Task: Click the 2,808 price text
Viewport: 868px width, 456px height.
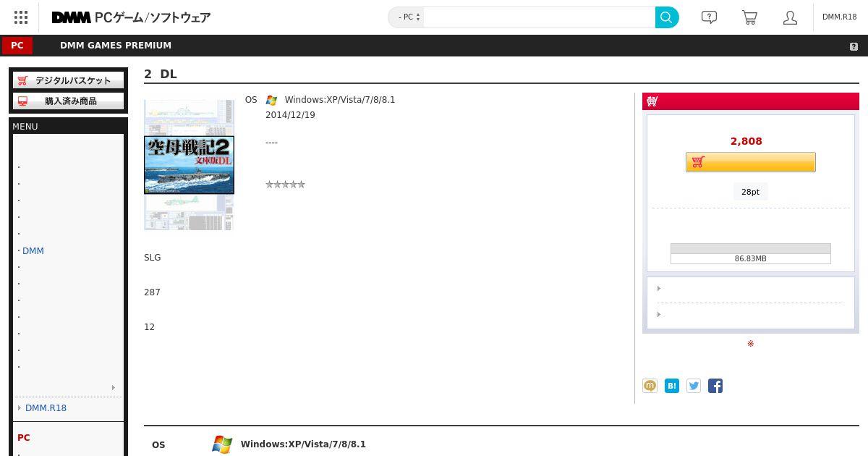Action: (x=746, y=141)
